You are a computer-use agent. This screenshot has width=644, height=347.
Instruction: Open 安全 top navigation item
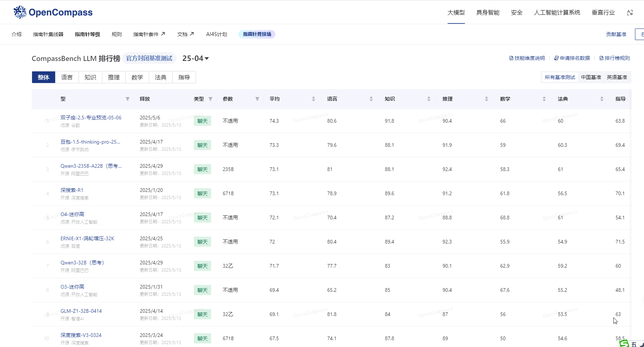point(517,13)
